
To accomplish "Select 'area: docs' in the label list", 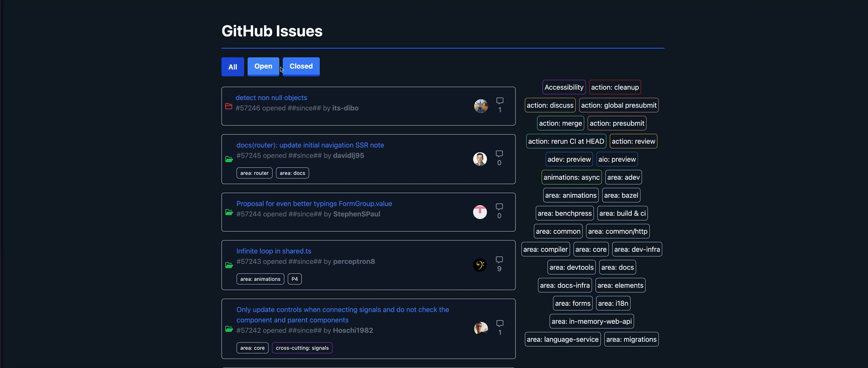I will (x=617, y=267).
